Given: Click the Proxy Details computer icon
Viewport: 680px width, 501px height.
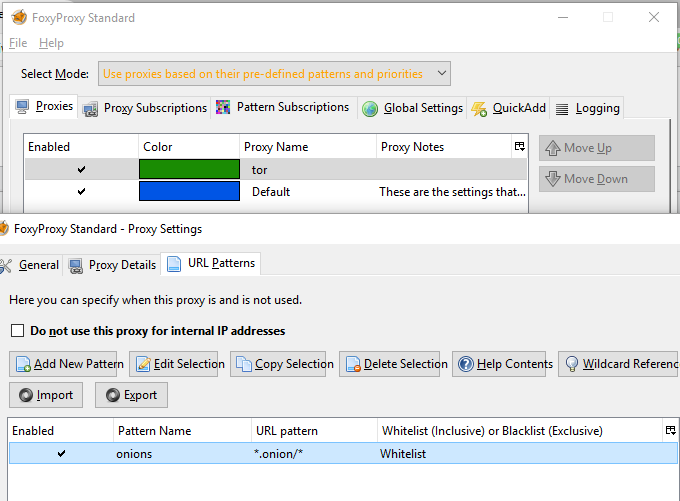Looking at the screenshot, I should click(76, 266).
